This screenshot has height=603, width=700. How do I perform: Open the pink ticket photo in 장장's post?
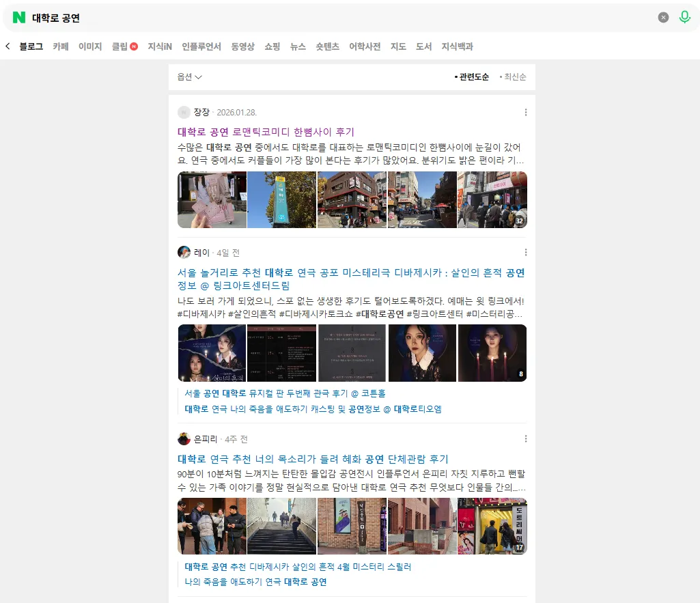pos(212,200)
